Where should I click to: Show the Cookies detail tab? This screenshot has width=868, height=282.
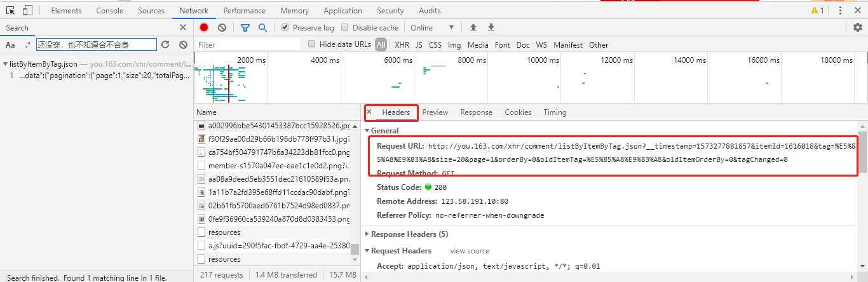pos(518,112)
